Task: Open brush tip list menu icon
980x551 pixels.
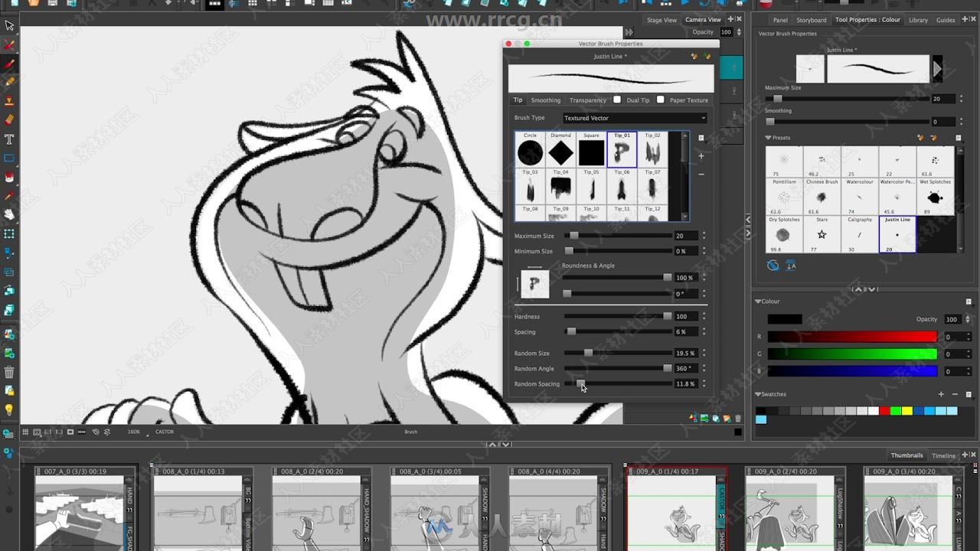Action: pos(701,138)
